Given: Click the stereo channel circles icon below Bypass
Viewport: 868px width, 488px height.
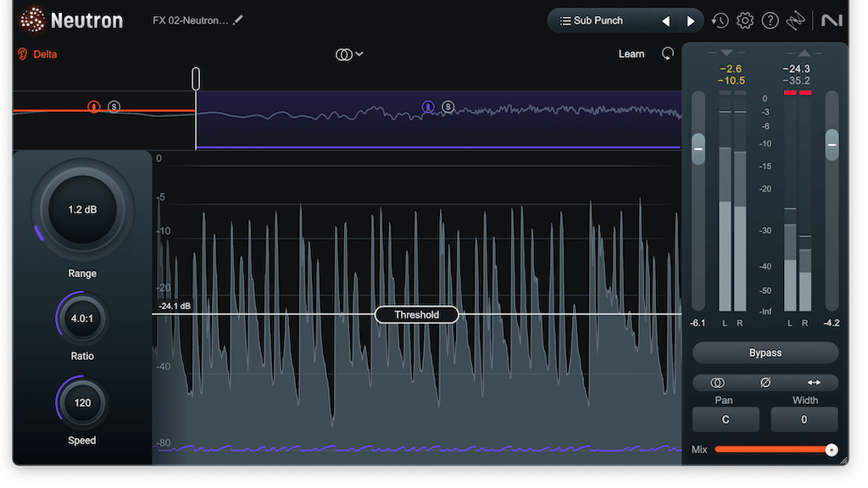Looking at the screenshot, I should pos(717,382).
